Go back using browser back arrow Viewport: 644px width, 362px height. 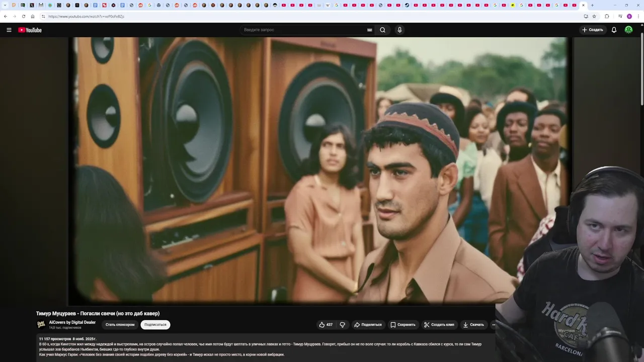pyautogui.click(x=6, y=16)
